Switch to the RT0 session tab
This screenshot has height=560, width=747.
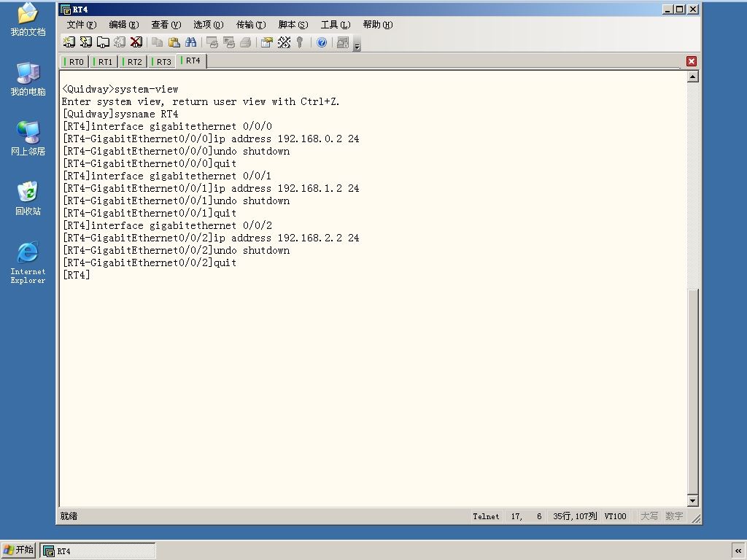(x=74, y=62)
